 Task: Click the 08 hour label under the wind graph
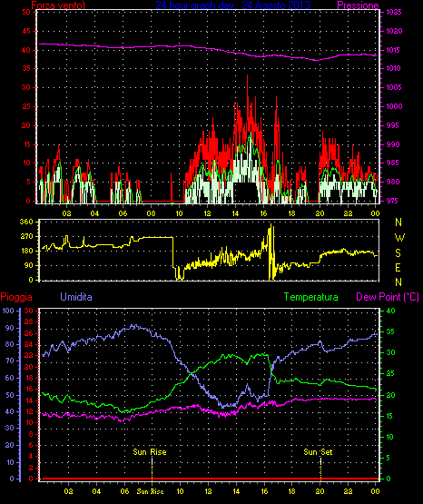(151, 213)
